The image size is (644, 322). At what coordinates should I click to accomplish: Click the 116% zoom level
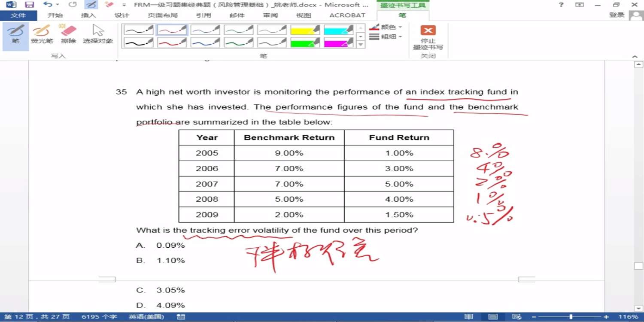629,317
